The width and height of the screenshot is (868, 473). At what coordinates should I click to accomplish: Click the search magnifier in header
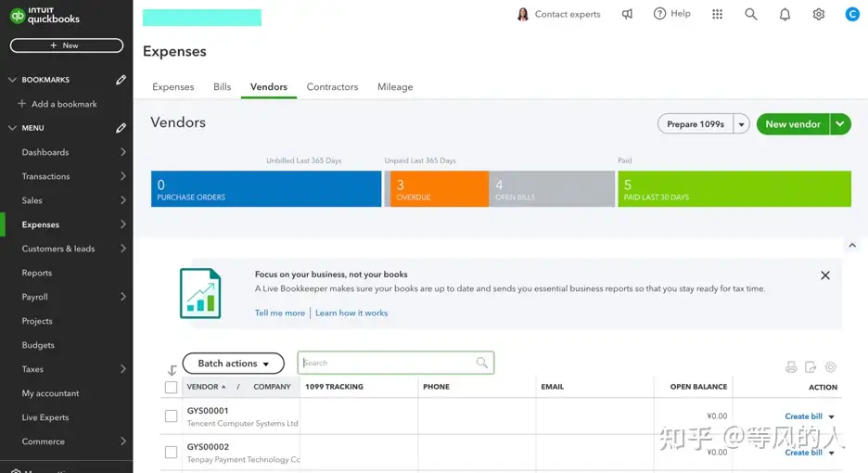click(x=750, y=15)
